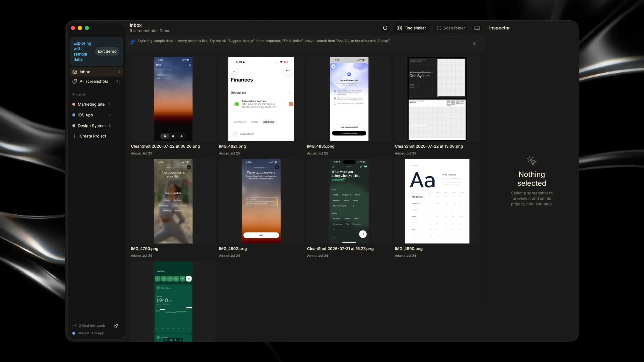The image size is (644, 362).
Task: Click the file name IMG_4835.png
Action: coord(321,146)
